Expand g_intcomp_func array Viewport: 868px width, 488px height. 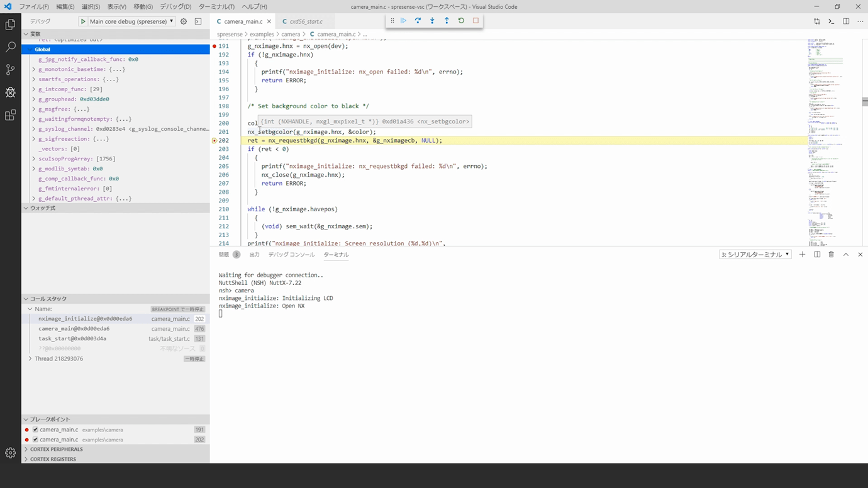(x=34, y=89)
